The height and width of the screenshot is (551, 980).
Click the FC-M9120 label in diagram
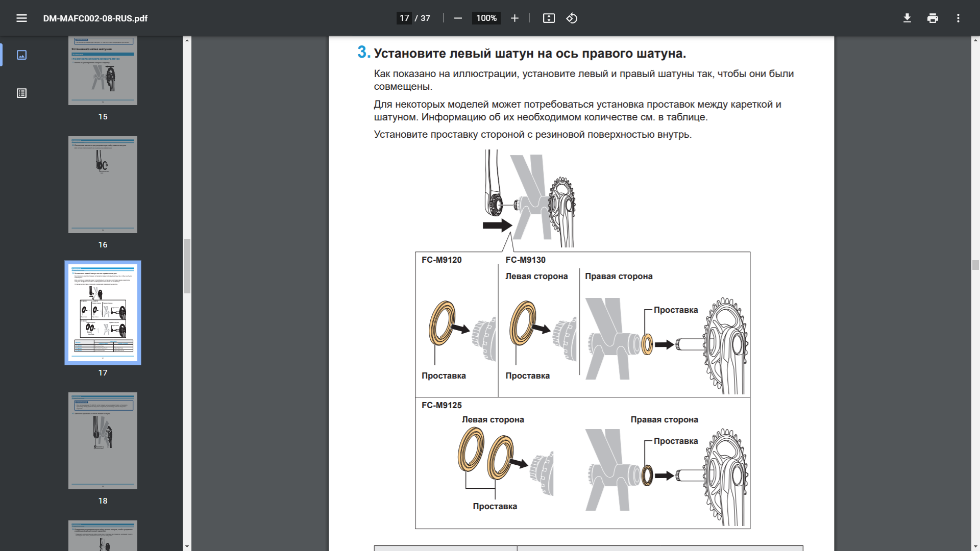point(442,260)
